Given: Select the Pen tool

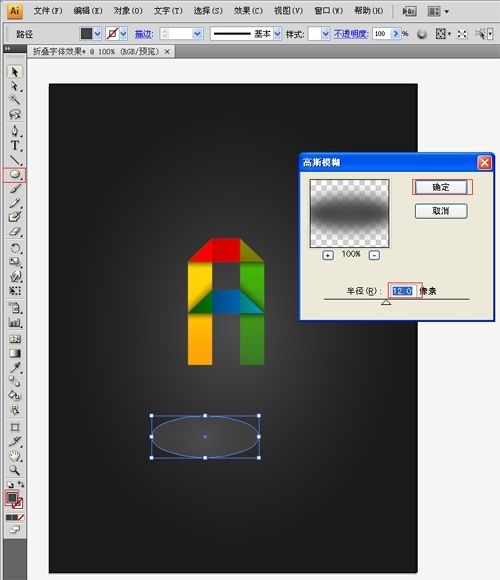Looking at the screenshot, I should click(14, 131).
